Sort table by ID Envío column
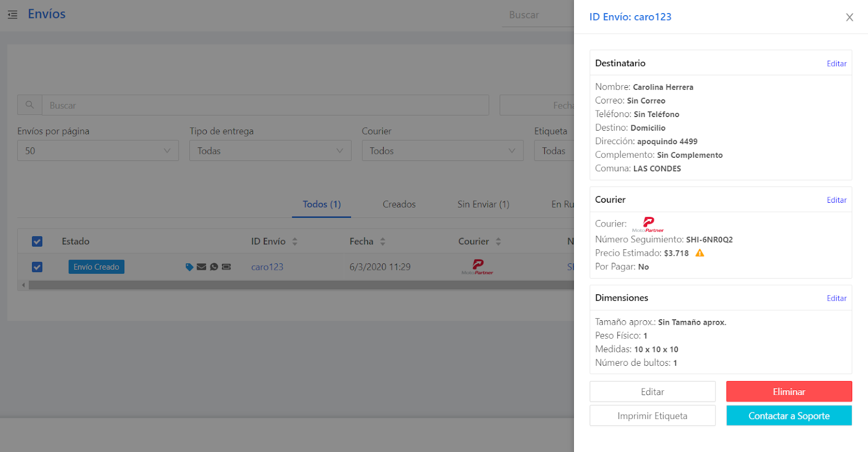This screenshot has width=868, height=452. click(x=295, y=242)
